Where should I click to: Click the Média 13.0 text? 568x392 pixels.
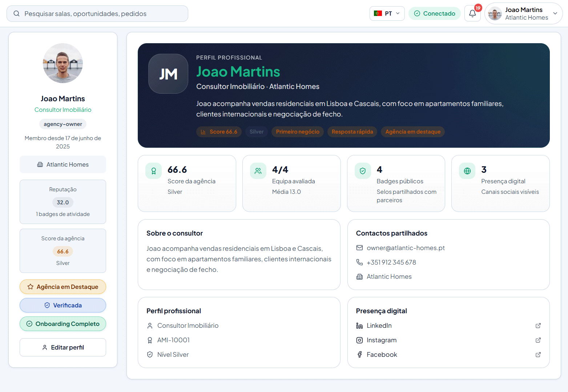[286, 192]
